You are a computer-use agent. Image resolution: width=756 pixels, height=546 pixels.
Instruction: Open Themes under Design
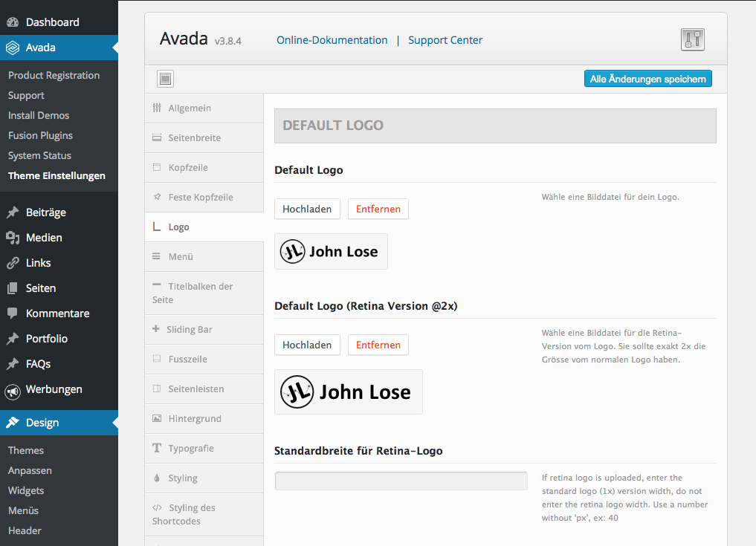pos(26,451)
